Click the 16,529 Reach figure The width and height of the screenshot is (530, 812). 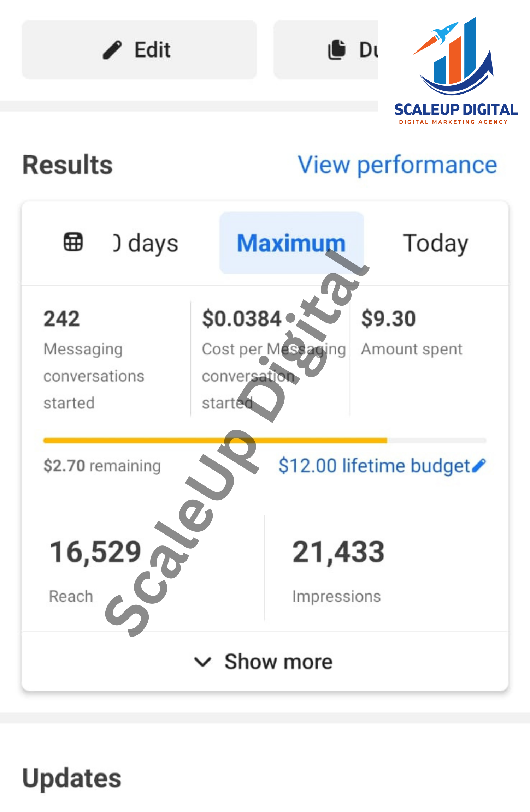coord(95,552)
